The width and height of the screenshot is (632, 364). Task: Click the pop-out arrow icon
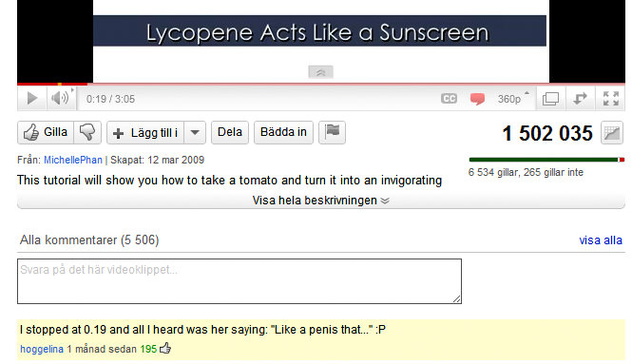point(580,99)
